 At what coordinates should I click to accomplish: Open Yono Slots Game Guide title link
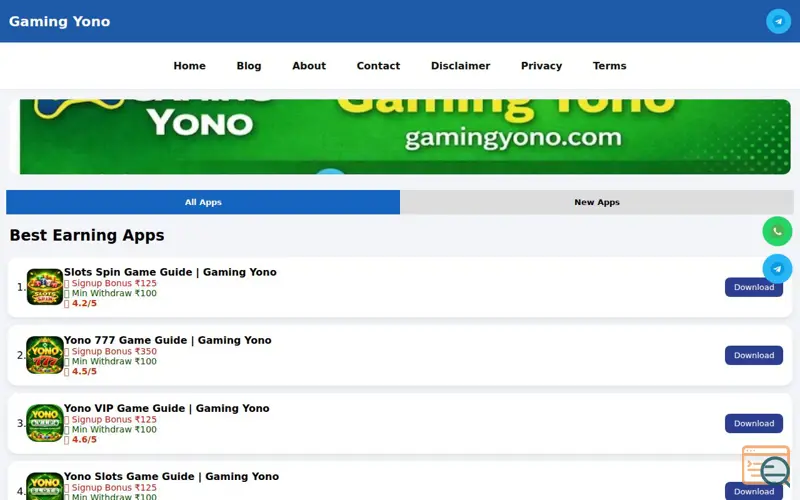coord(171,476)
